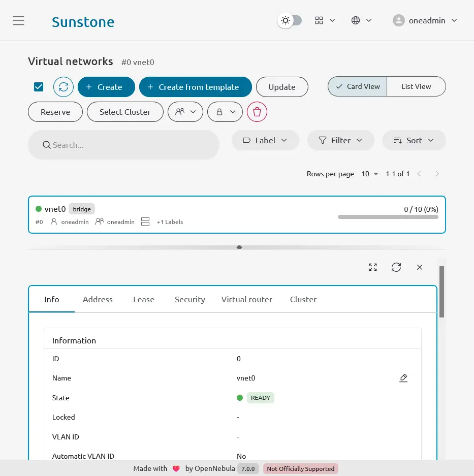Open the lock actions dropdown
This screenshot has height=476, width=474.
(225, 112)
